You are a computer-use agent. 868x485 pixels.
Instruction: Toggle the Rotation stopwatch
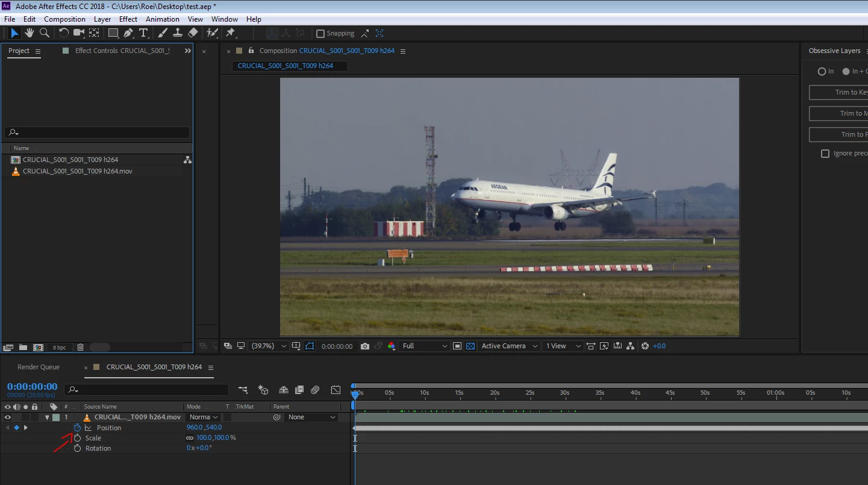(78, 448)
